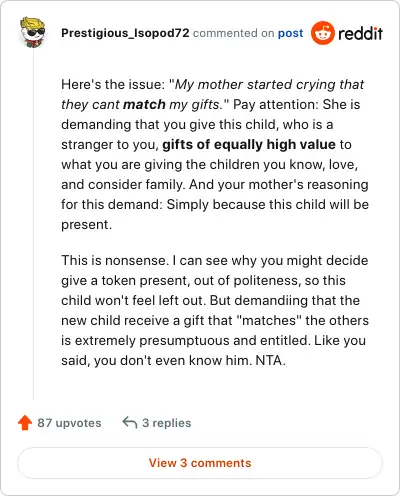The height and width of the screenshot is (496, 400).
Task: Click the bold word "match"
Action: pos(144,104)
